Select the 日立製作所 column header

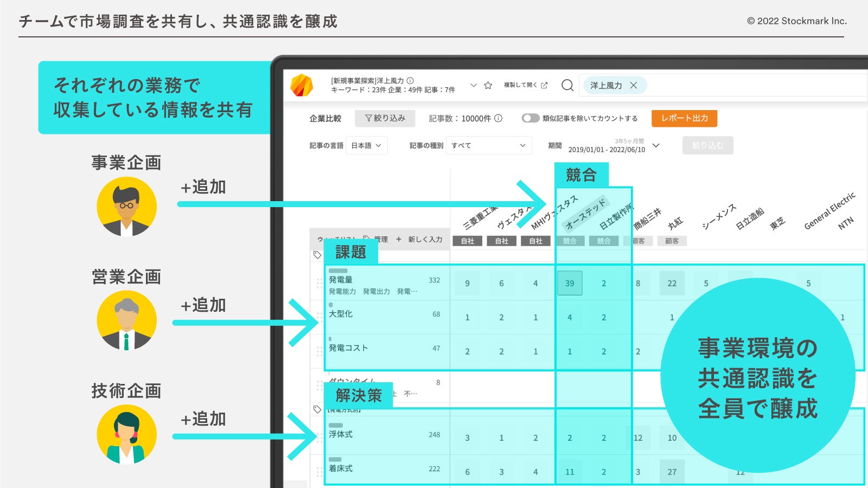(x=616, y=217)
